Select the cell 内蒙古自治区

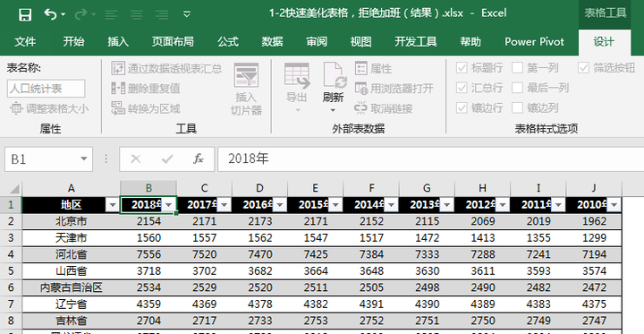[71, 287]
